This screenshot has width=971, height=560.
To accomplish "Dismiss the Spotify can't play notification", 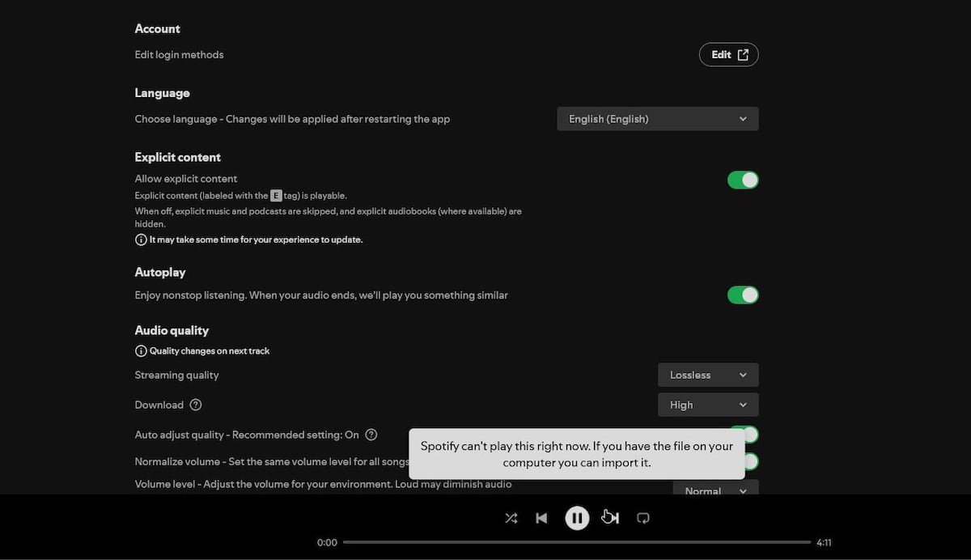I will click(x=576, y=452).
